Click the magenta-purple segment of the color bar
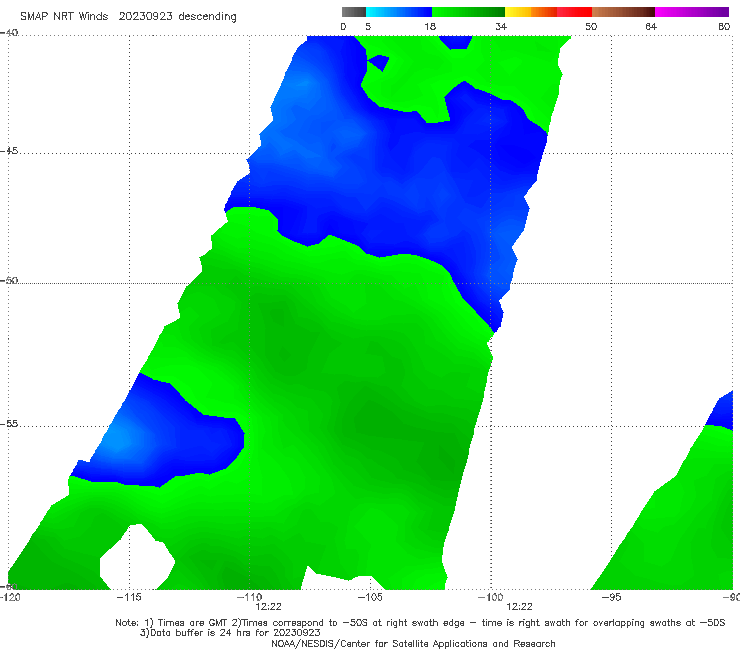The width and height of the screenshot is (740, 650). pyautogui.click(x=692, y=12)
